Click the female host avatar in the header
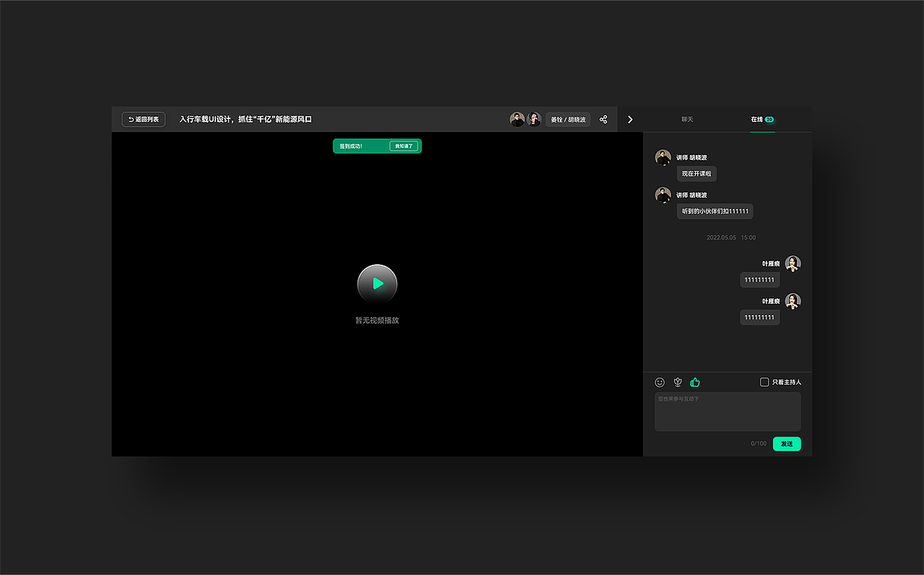Image resolution: width=924 pixels, height=575 pixels. 534,119
